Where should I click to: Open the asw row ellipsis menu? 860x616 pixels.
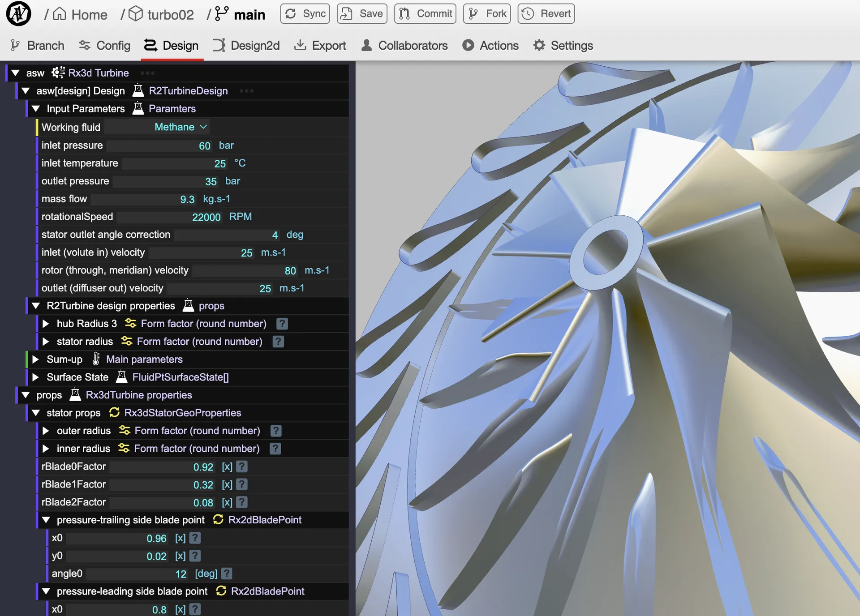coord(147,73)
